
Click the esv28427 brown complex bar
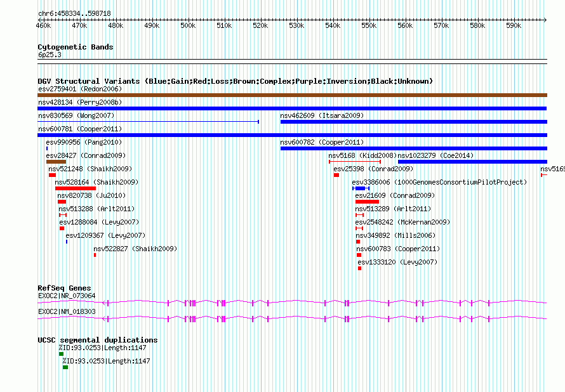pyautogui.click(x=56, y=162)
